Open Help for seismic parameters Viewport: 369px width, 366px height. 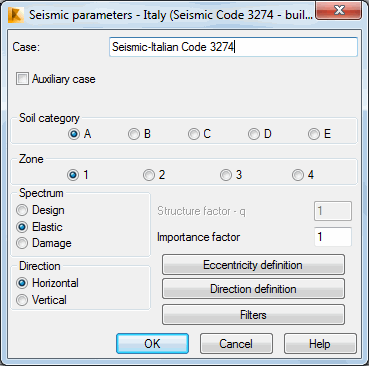tap(320, 344)
